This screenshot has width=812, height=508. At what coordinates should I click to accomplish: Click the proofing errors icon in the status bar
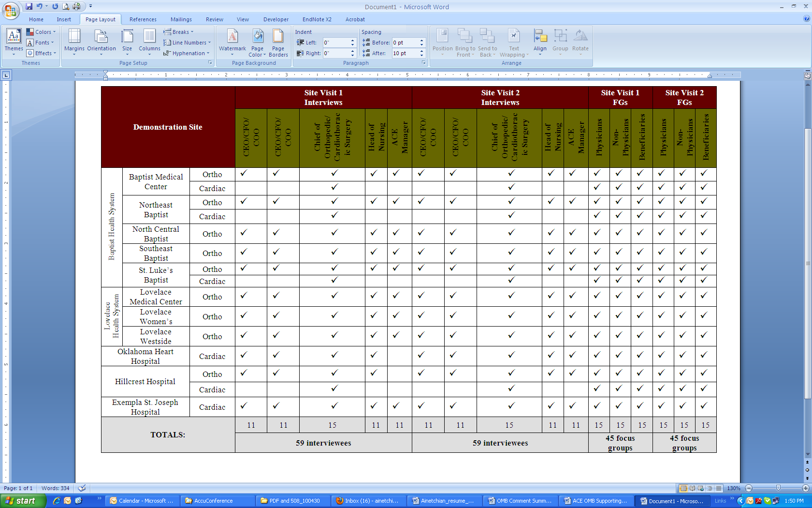click(x=82, y=488)
